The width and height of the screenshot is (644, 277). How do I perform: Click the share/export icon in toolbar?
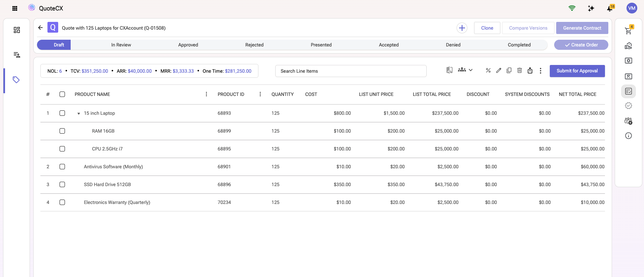tap(530, 70)
